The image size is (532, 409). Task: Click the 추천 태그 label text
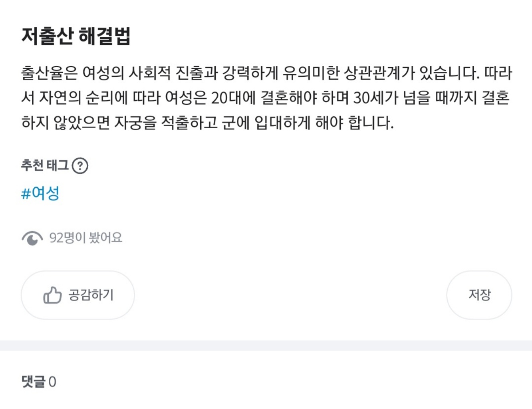pyautogui.click(x=45, y=165)
